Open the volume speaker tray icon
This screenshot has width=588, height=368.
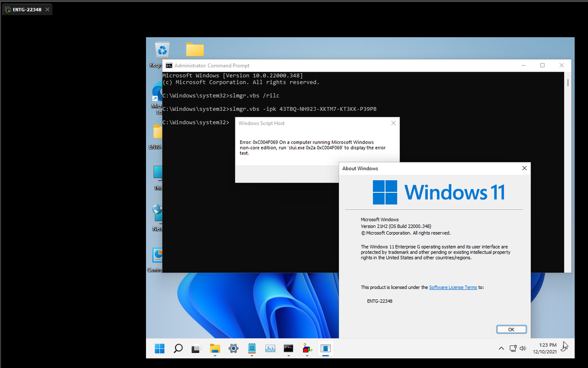tap(523, 349)
